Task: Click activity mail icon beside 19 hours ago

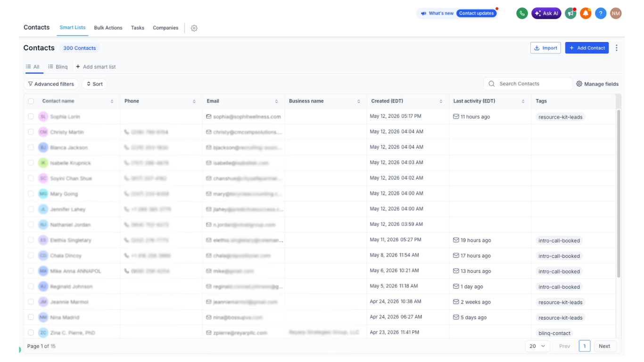Action: click(x=456, y=240)
